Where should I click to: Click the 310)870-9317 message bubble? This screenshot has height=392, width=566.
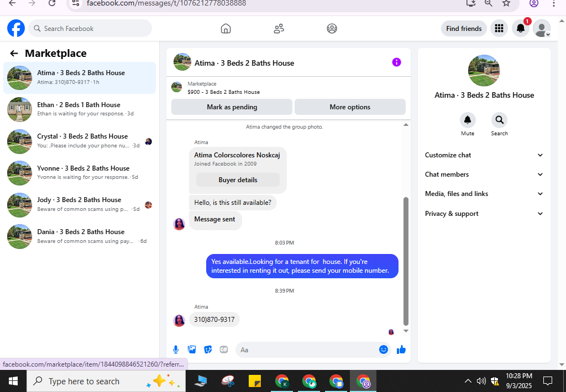[214, 320]
